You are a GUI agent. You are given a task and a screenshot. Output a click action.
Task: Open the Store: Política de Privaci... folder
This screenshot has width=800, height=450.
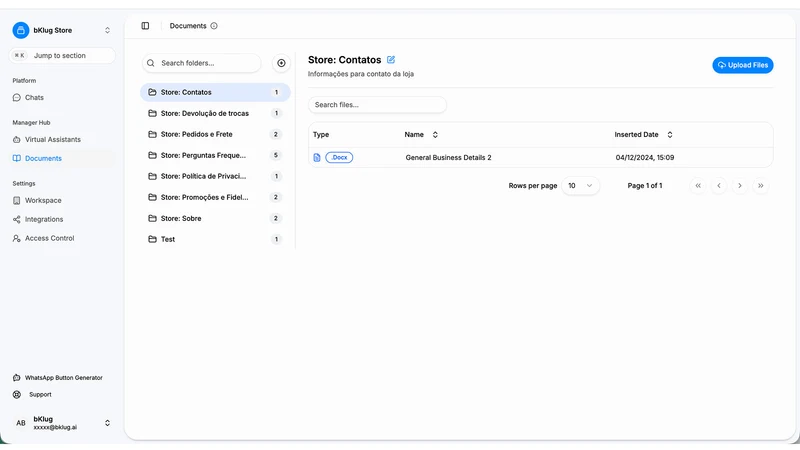pos(215,176)
